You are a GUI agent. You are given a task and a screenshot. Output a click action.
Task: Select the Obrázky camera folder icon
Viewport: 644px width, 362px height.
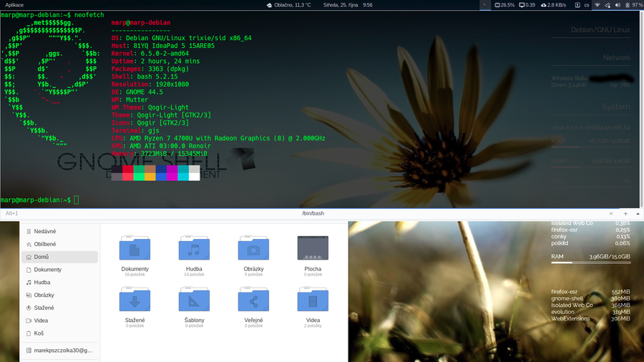pos(253,248)
